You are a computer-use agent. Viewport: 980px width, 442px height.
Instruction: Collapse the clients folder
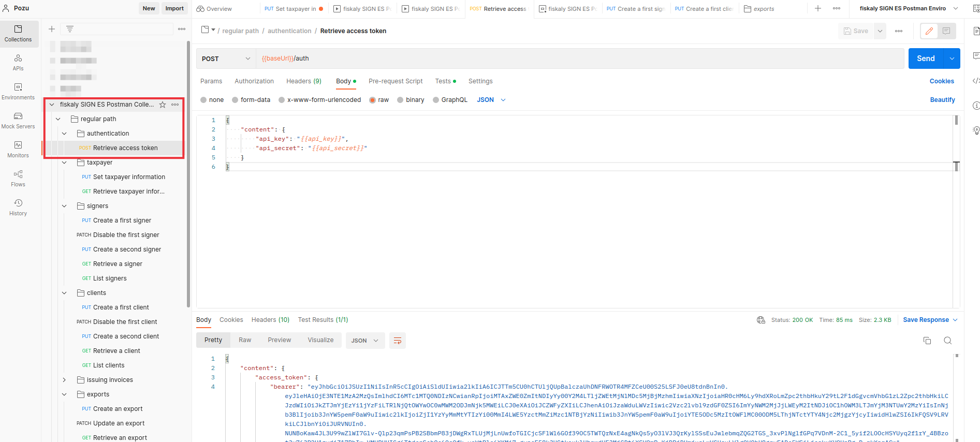[x=64, y=293]
